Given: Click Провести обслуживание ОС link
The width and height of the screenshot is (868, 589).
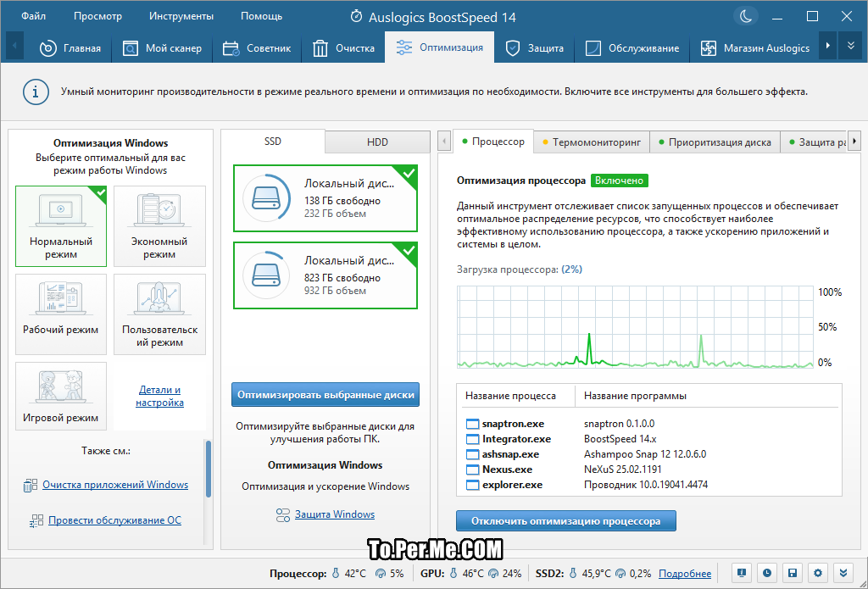Looking at the screenshot, I should tap(114, 520).
